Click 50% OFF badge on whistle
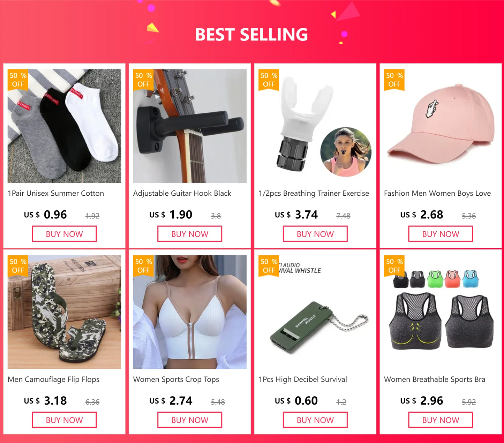Viewport: 504px width, 443px height. pyautogui.click(x=269, y=266)
